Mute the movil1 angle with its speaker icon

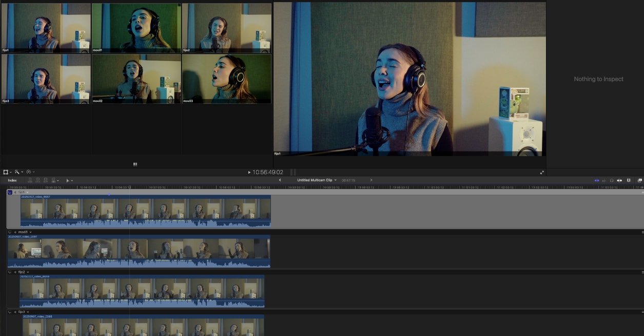coord(15,232)
